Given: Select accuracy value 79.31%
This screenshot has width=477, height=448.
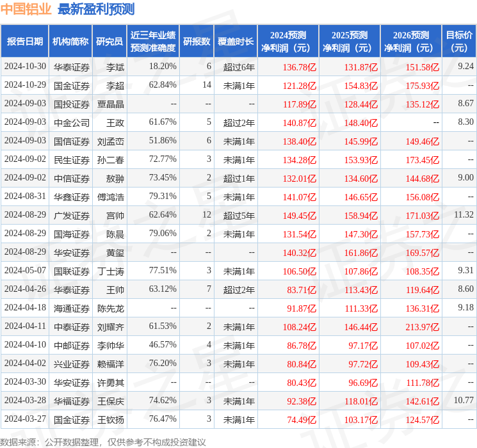Looking at the screenshot, I should (x=163, y=196).
